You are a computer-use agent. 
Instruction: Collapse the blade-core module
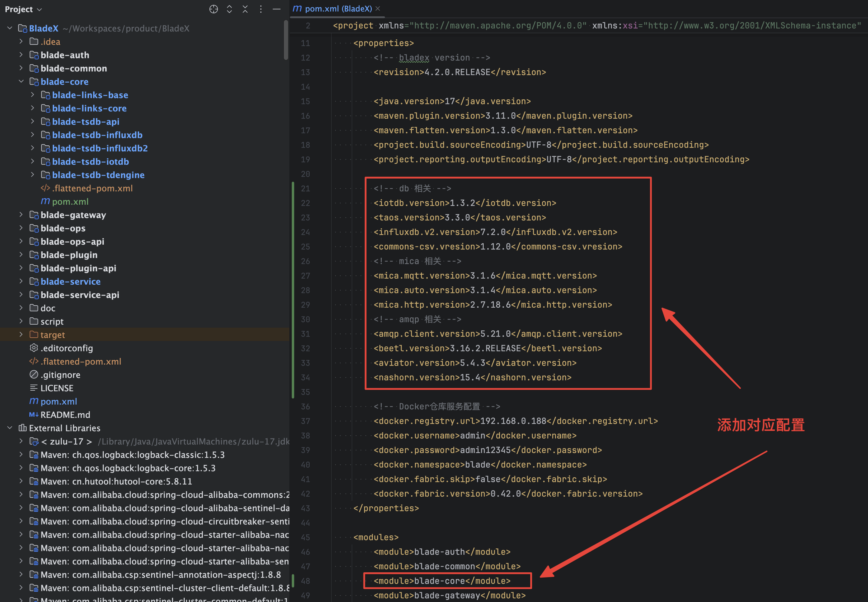tap(21, 81)
